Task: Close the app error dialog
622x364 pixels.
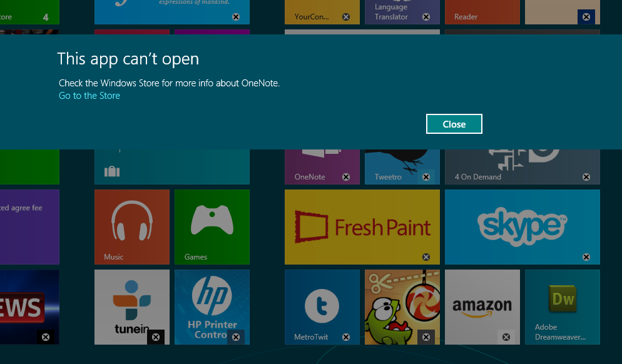Action: 454,123
